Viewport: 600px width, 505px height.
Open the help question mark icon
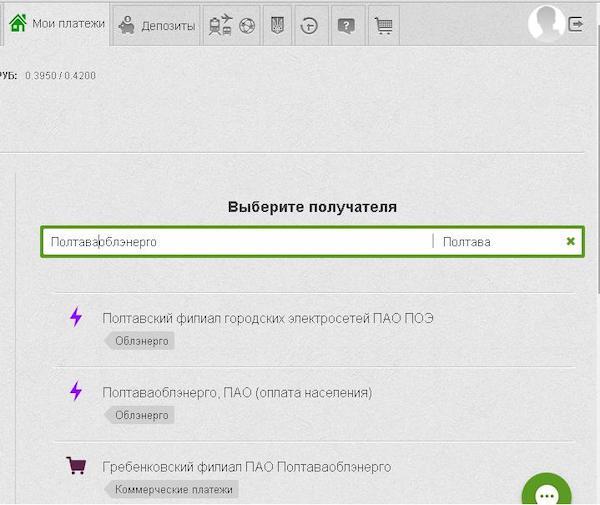click(x=345, y=26)
